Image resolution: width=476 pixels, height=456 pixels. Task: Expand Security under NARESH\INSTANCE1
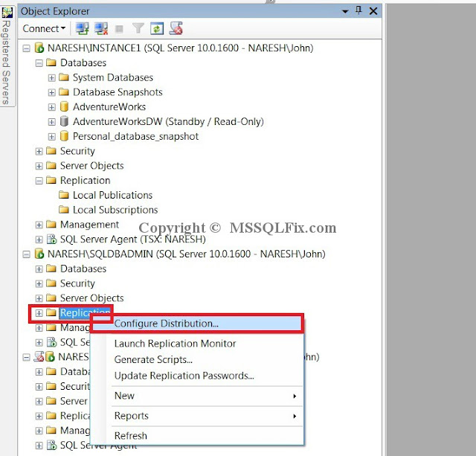click(x=39, y=151)
